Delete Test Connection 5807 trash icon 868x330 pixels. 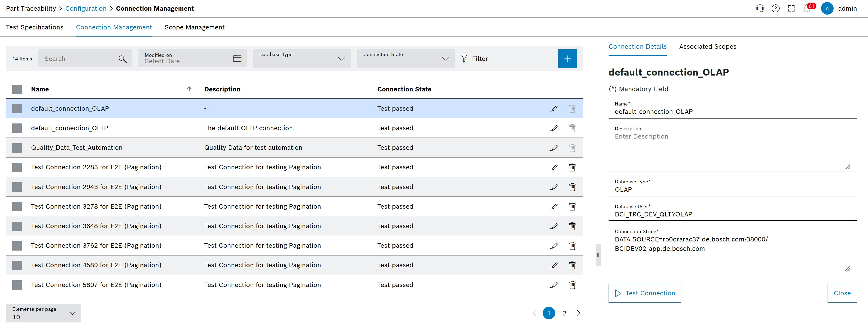572,285
